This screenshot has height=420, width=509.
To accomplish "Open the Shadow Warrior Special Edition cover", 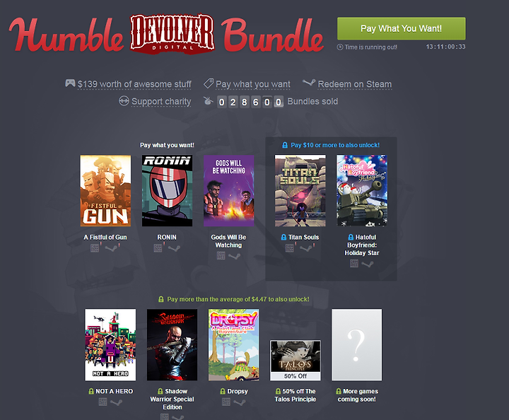I will click(172, 345).
